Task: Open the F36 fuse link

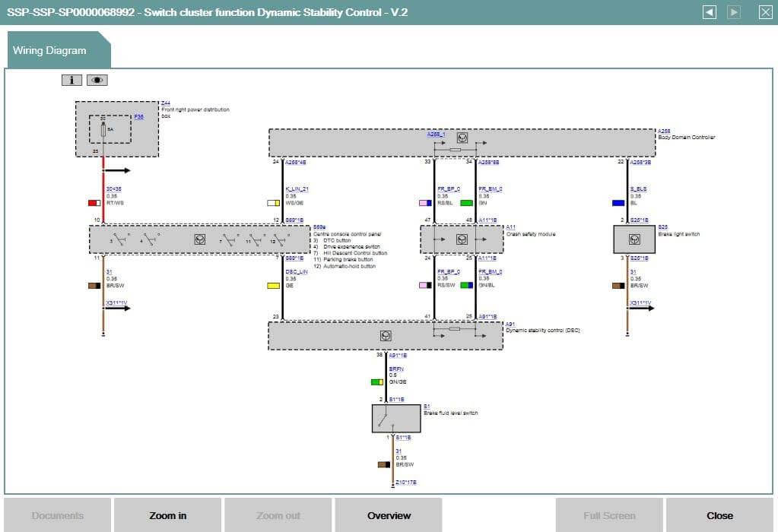Action: (x=138, y=117)
